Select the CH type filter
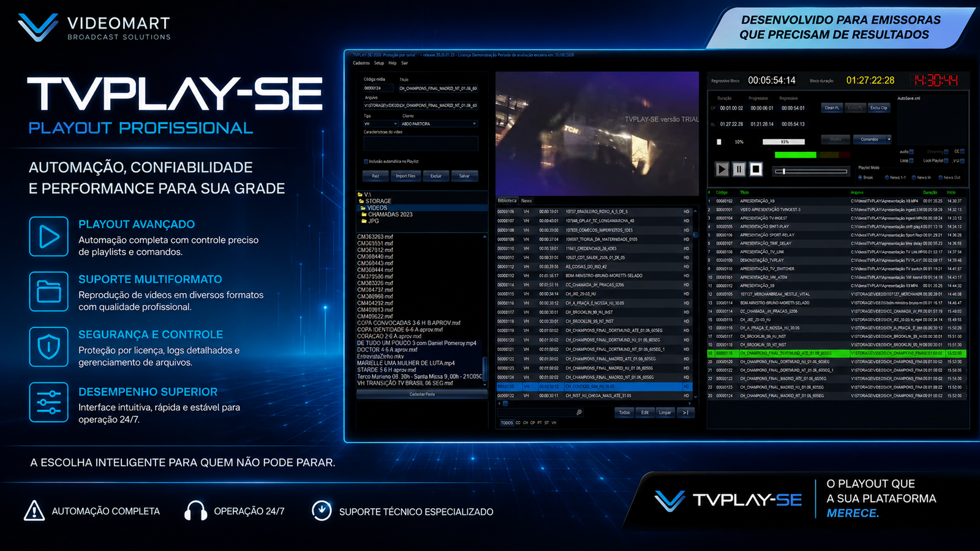Image resolution: width=980 pixels, height=551 pixels. [526, 422]
